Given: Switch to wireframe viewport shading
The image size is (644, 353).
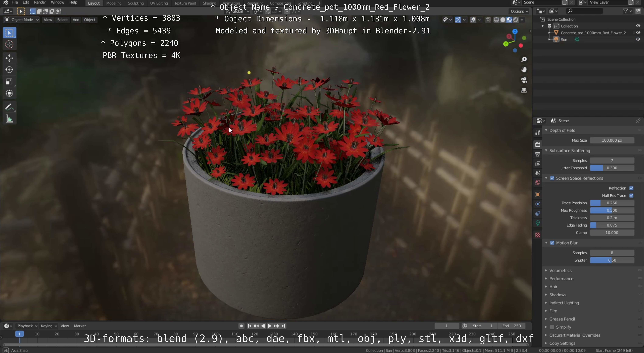Looking at the screenshot, I should click(496, 20).
